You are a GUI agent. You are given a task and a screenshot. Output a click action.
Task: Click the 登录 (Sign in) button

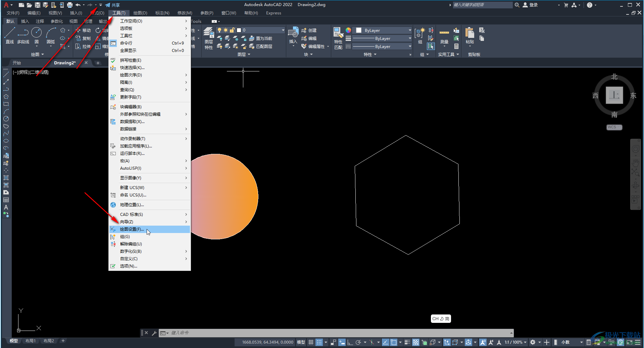(x=530, y=5)
